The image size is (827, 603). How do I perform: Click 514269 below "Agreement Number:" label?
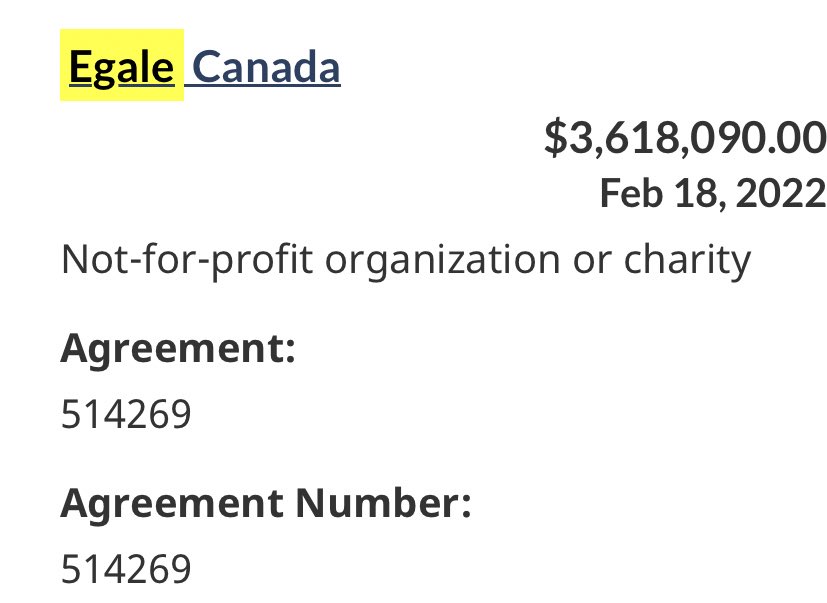coord(125,568)
